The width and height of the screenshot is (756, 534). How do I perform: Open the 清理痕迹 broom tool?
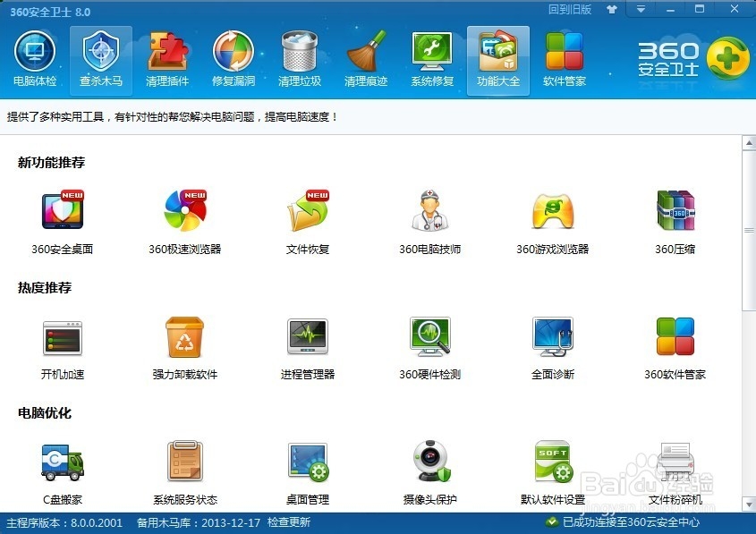tap(366, 56)
